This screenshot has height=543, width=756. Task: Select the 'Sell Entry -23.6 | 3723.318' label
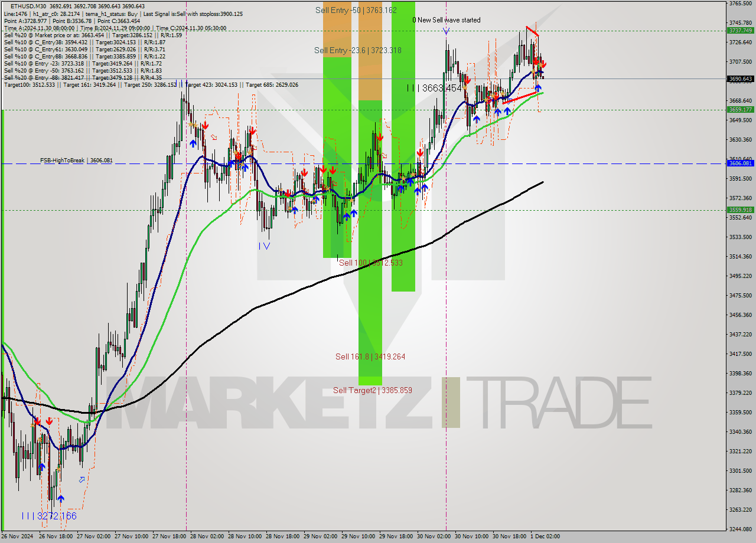pos(358,50)
